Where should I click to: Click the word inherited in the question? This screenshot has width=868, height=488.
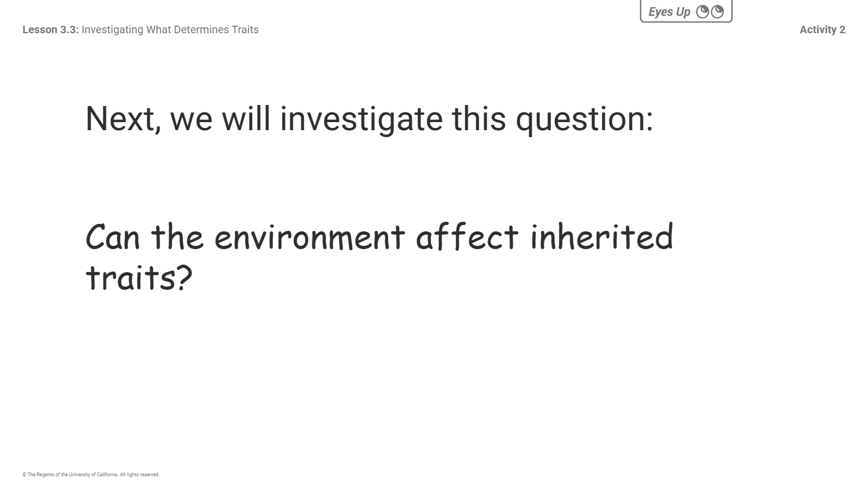coord(601,236)
